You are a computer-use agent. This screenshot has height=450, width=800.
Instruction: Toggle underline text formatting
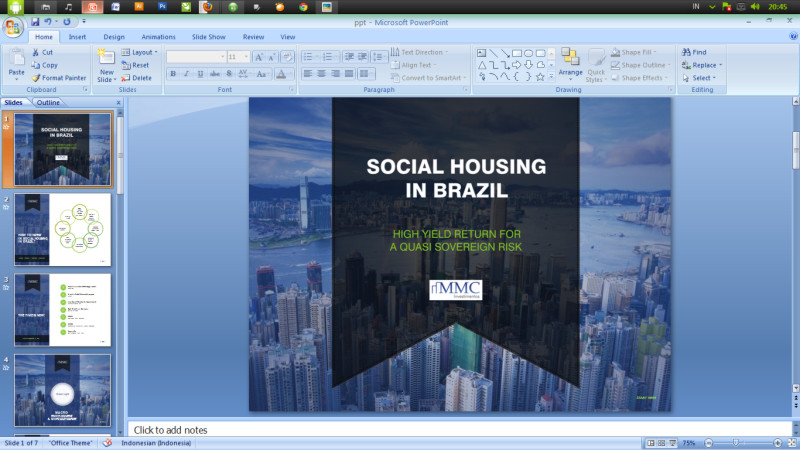coord(200,73)
